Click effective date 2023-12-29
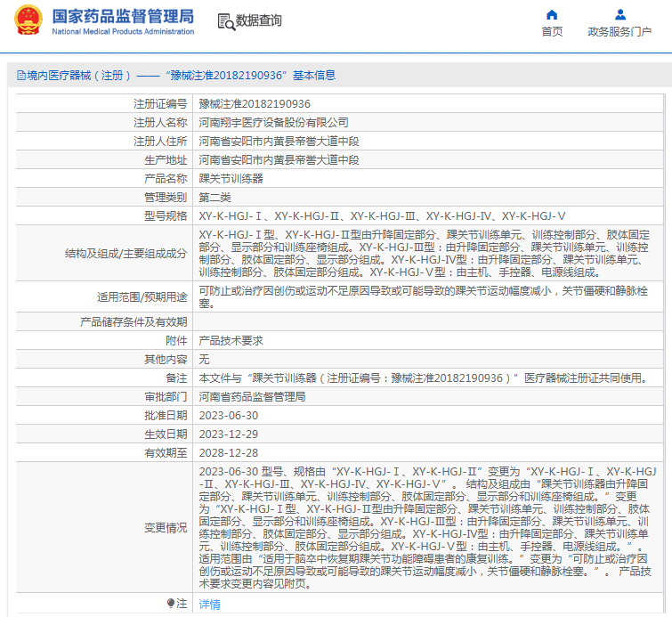 pos(229,434)
